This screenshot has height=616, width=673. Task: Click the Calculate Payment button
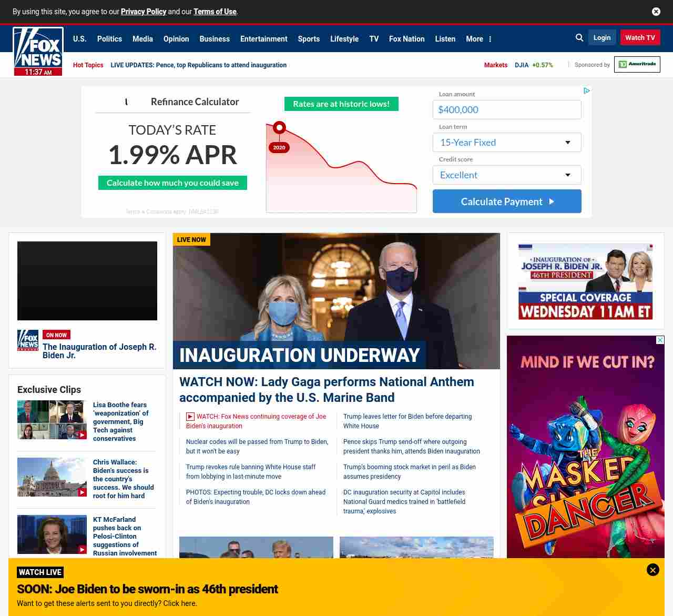pos(507,201)
